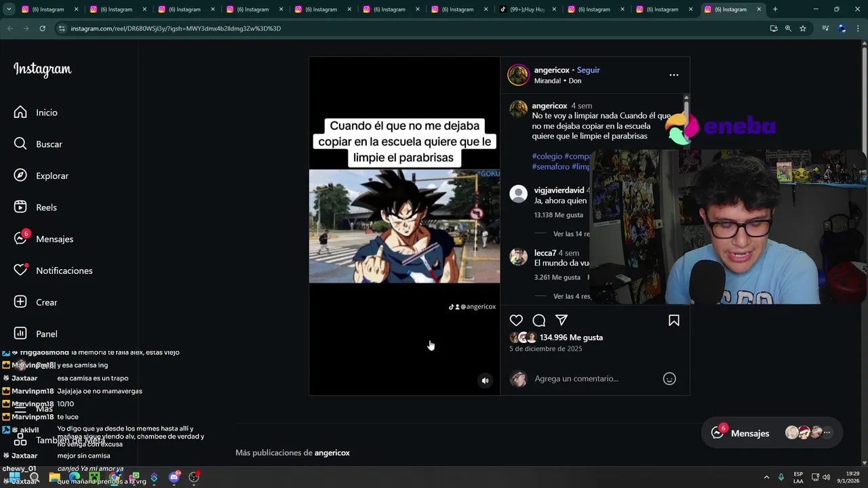Image resolution: width=868 pixels, height=488 pixels.
Task: Switch to the TikTok Huy Huy tab
Action: pos(526,9)
